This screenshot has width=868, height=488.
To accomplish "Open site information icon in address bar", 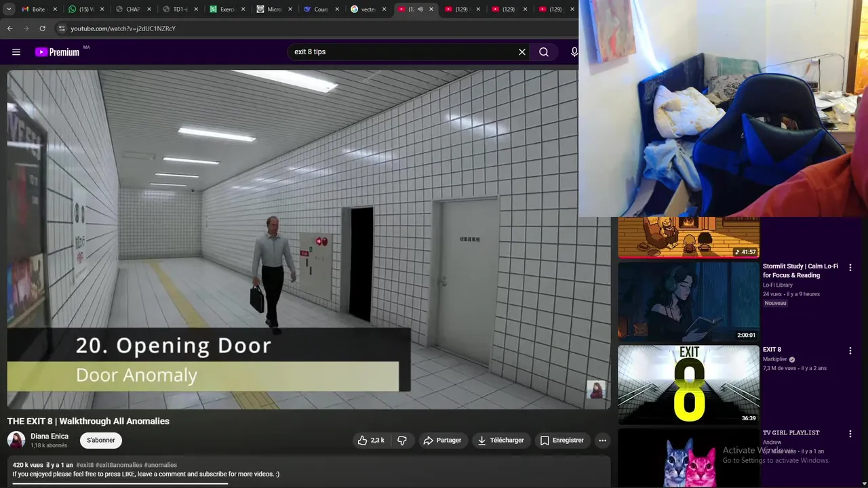I will point(61,28).
